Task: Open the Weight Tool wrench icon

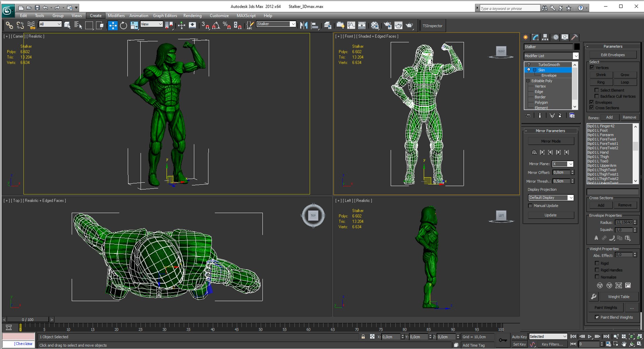Action: 593,297
